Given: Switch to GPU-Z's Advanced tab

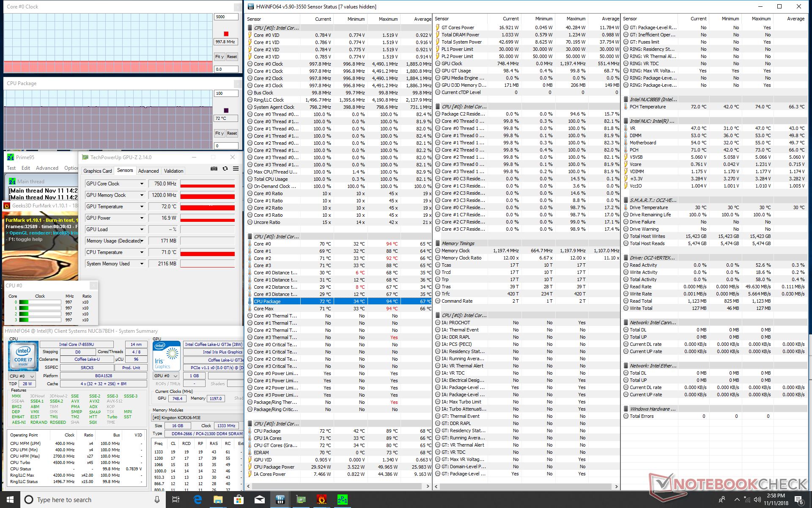Looking at the screenshot, I should [x=148, y=171].
